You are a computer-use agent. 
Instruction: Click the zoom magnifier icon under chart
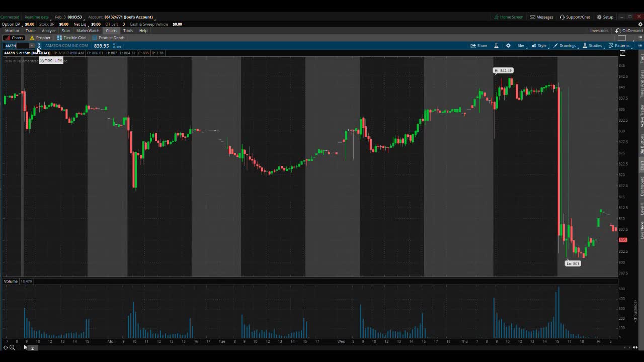tap(12, 347)
